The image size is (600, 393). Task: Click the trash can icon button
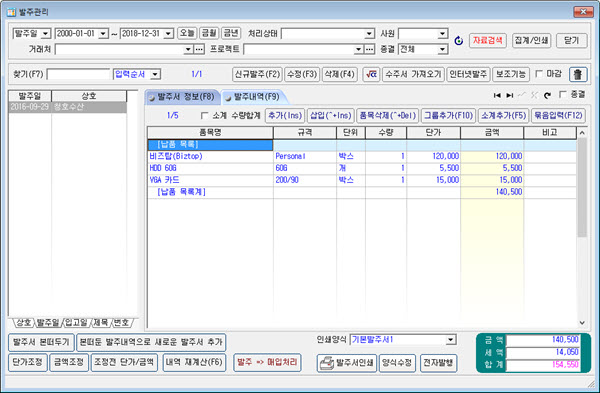tap(578, 74)
